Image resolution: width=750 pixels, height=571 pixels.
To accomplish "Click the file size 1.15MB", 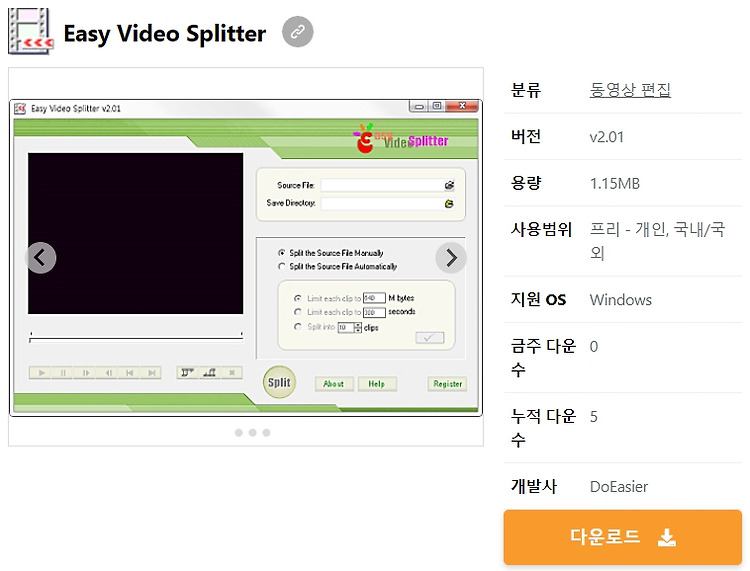I will pyautogui.click(x=615, y=183).
